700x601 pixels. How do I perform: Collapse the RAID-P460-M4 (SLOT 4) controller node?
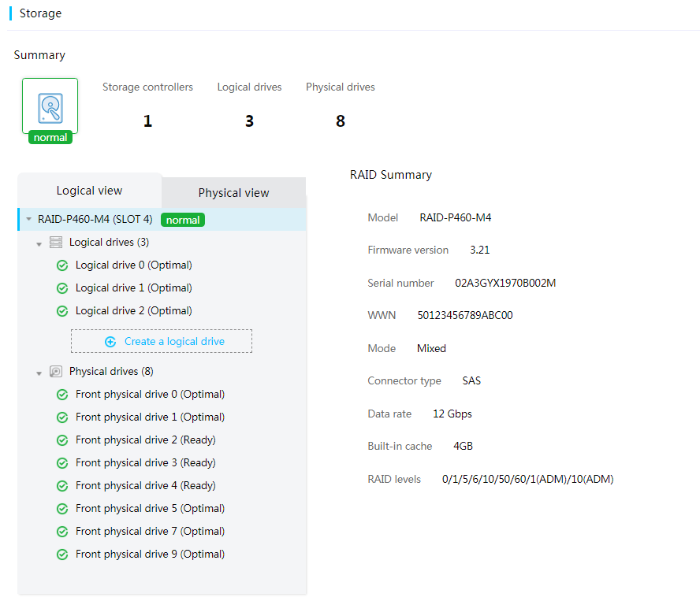pyautogui.click(x=28, y=219)
